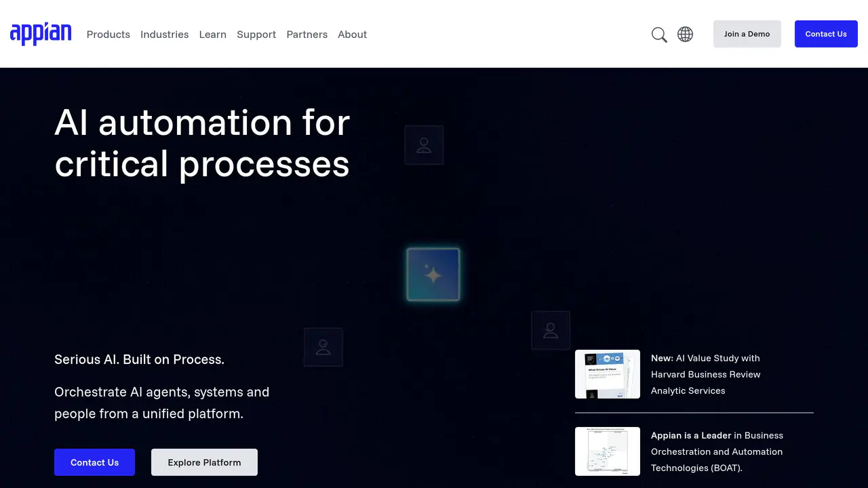The image size is (868, 488).
Task: Open the 'Appian is a Leader' link
Action: pyautogui.click(x=717, y=451)
